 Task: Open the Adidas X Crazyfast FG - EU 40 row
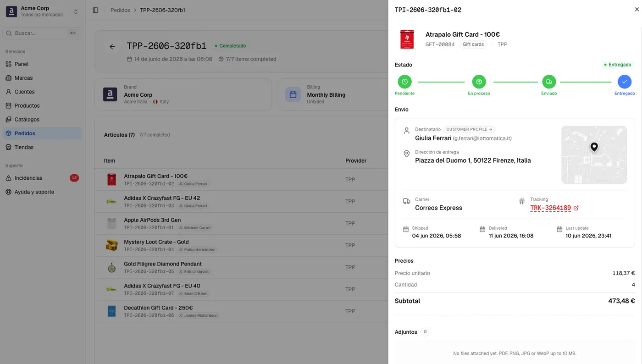(241, 289)
